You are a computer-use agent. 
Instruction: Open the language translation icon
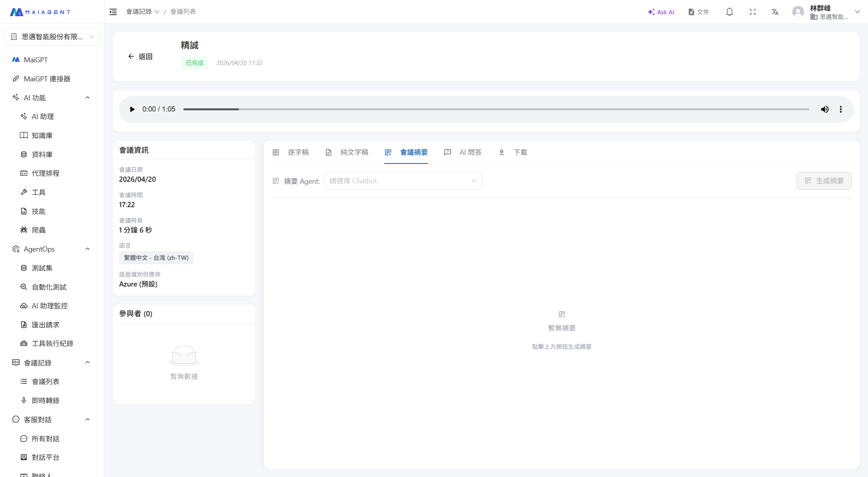tap(775, 12)
